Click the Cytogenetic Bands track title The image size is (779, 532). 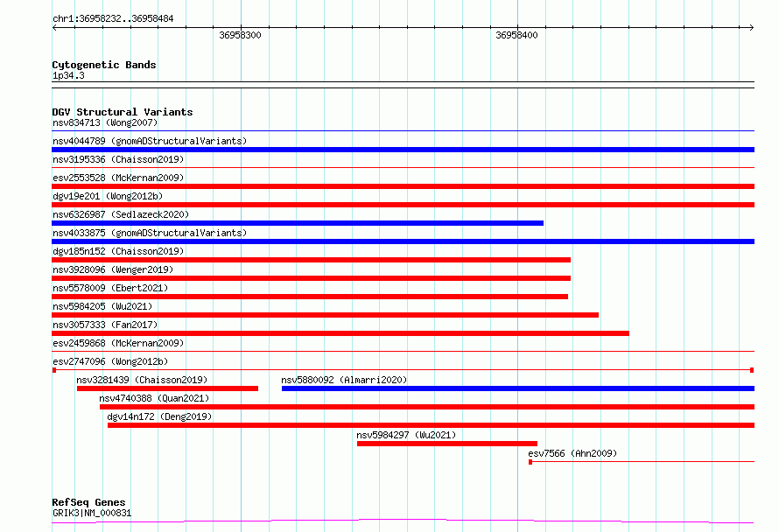104,65
